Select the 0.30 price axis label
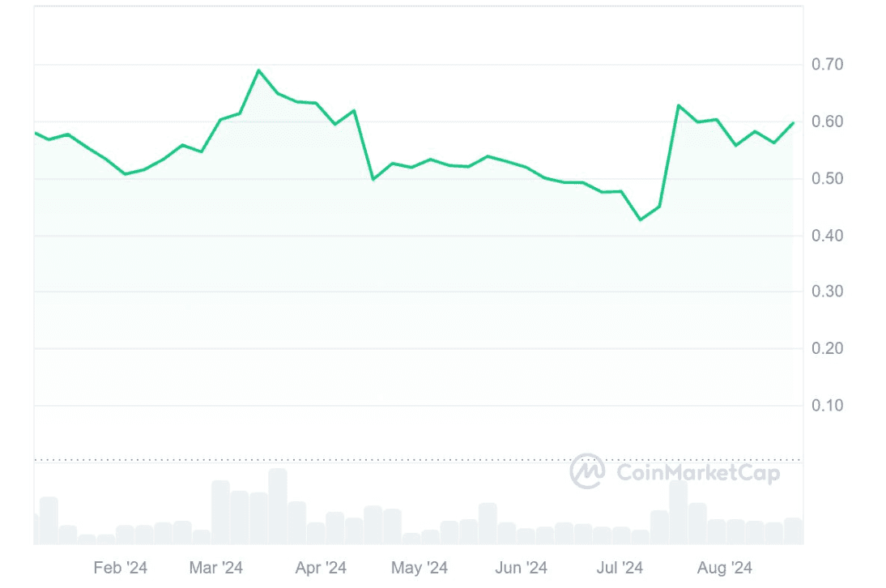This screenshot has width=886, height=588. pos(827,292)
